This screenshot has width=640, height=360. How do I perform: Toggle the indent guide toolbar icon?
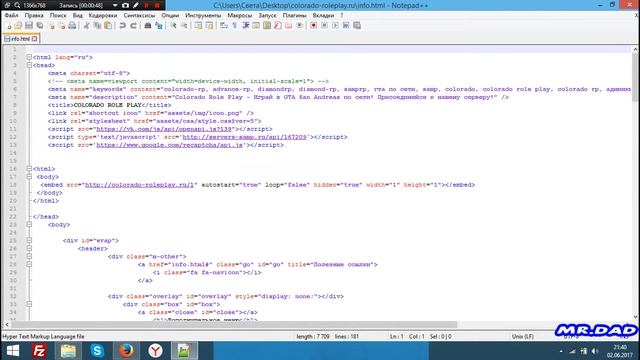(x=246, y=26)
